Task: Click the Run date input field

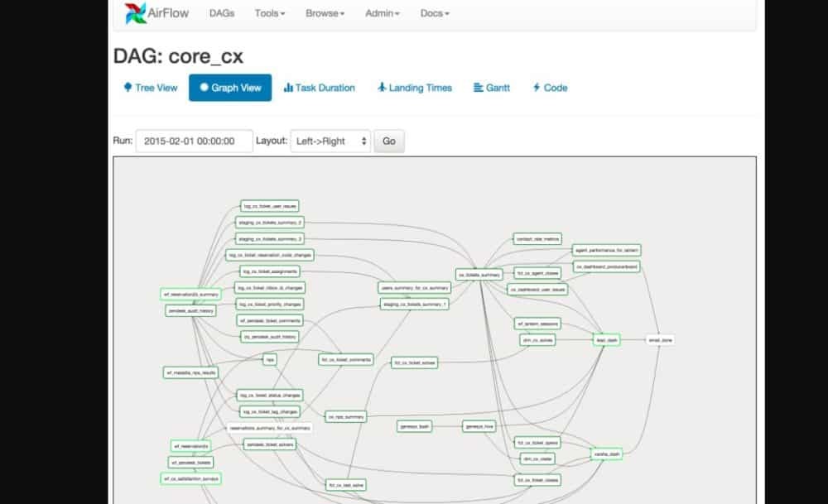Action: click(x=195, y=141)
